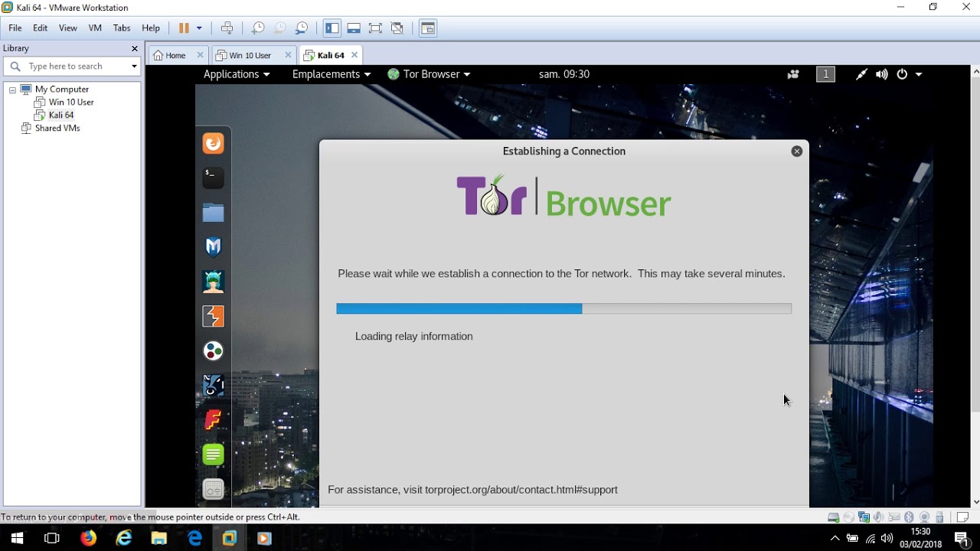Click the VMware hard disk status icon
980x551 pixels.
pyautogui.click(x=834, y=517)
